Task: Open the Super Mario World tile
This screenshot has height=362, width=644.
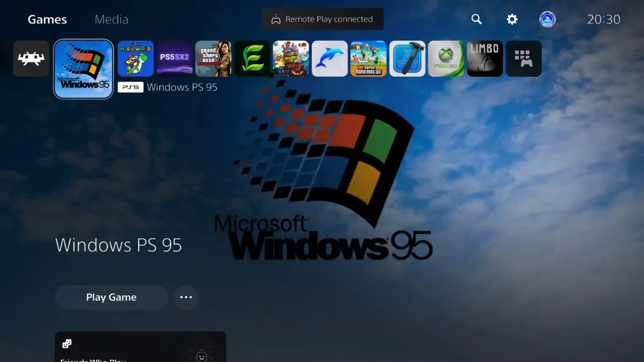Action: tap(136, 58)
